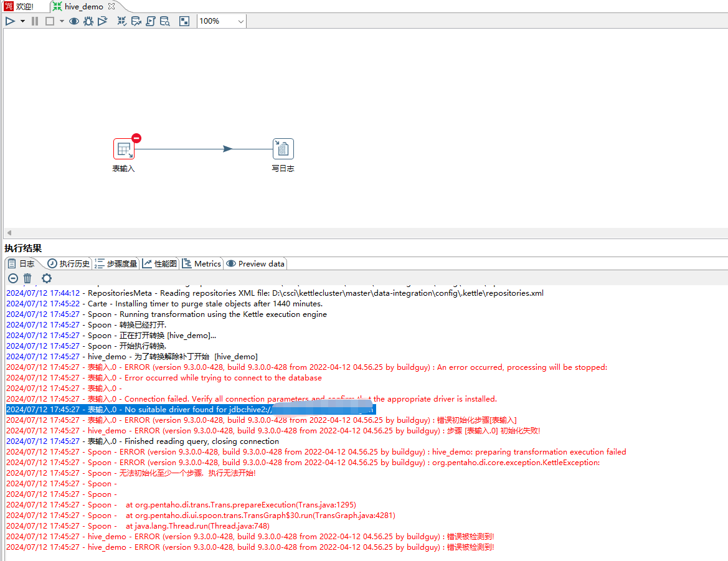The image size is (728, 561).
Task: Open the Stop options dropdown arrow
Action: click(62, 21)
